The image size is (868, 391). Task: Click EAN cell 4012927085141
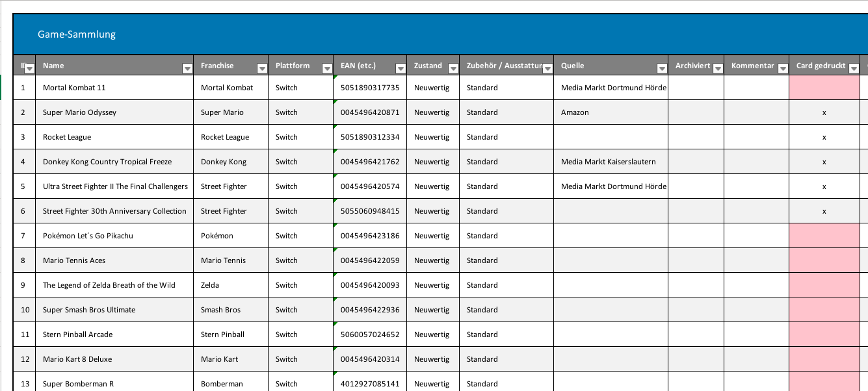(370, 383)
